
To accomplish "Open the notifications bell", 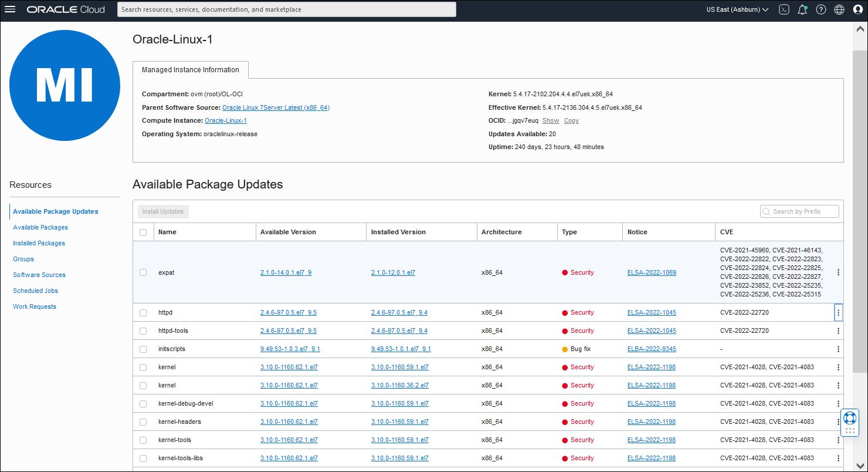I will (802, 9).
